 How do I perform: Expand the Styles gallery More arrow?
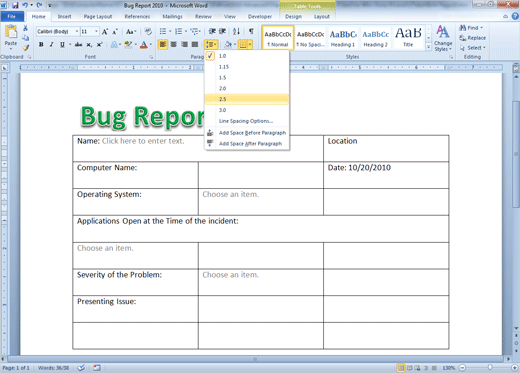(x=429, y=47)
